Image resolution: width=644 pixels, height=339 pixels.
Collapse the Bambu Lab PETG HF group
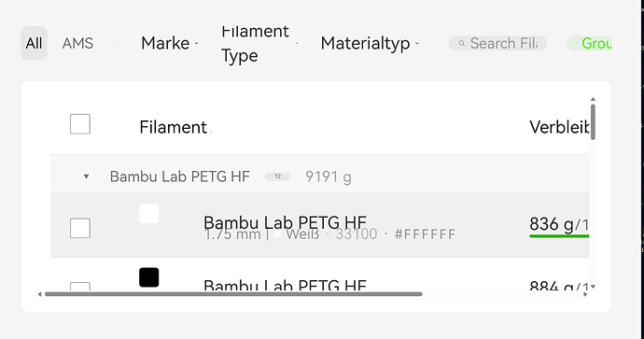coord(86,177)
